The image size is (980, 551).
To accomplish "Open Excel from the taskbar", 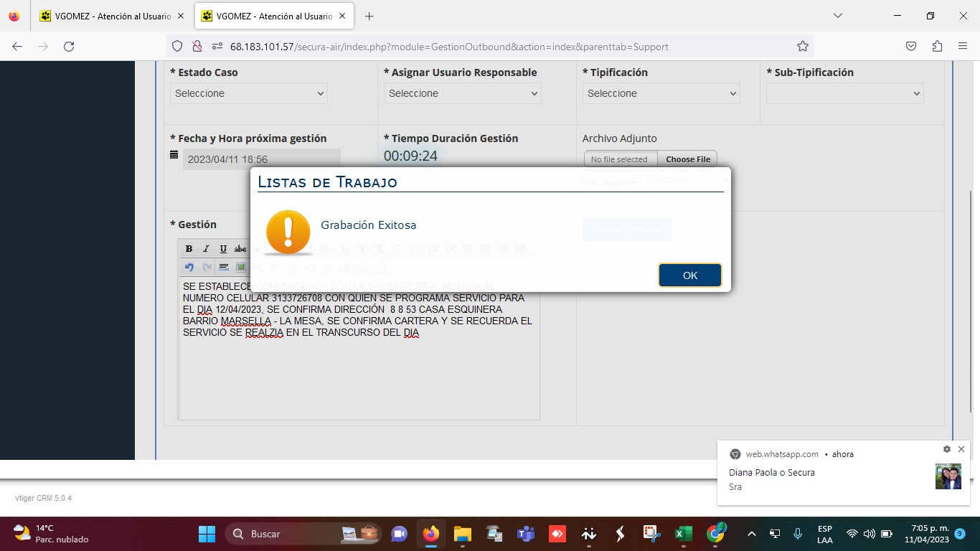I will click(x=683, y=534).
